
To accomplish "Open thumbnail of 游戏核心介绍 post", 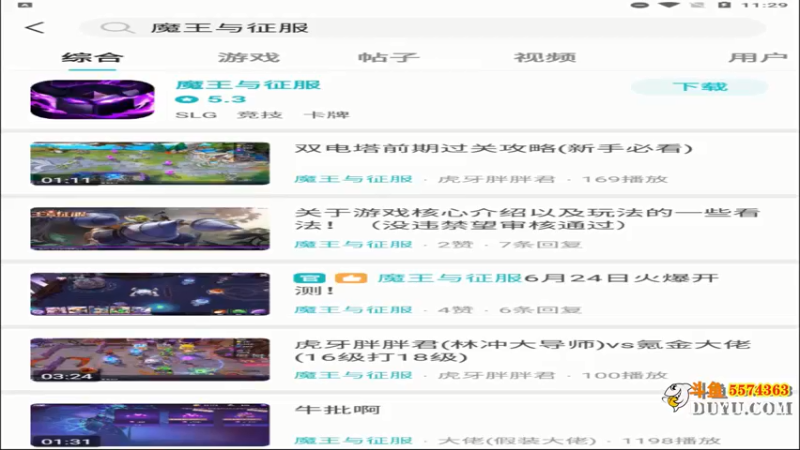I will [x=150, y=229].
